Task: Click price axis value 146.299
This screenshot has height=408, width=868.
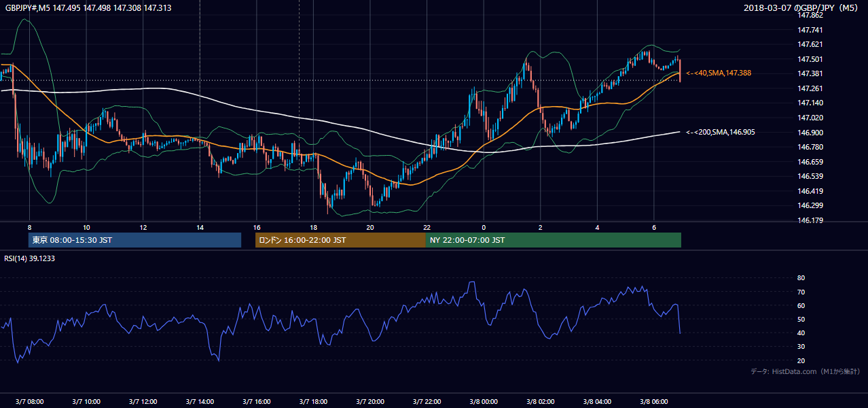Action: pyautogui.click(x=810, y=205)
